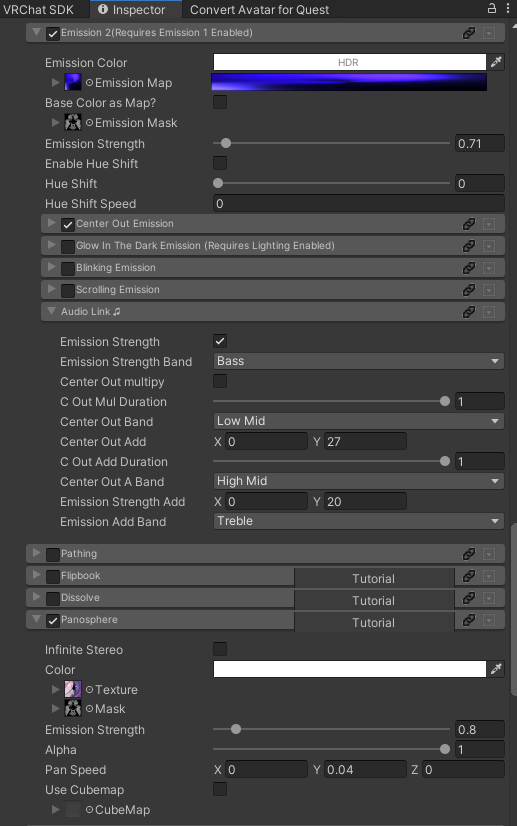Click the Panosphere Color eyedropper icon
Viewport: 517px width, 826px height.
tap(496, 669)
